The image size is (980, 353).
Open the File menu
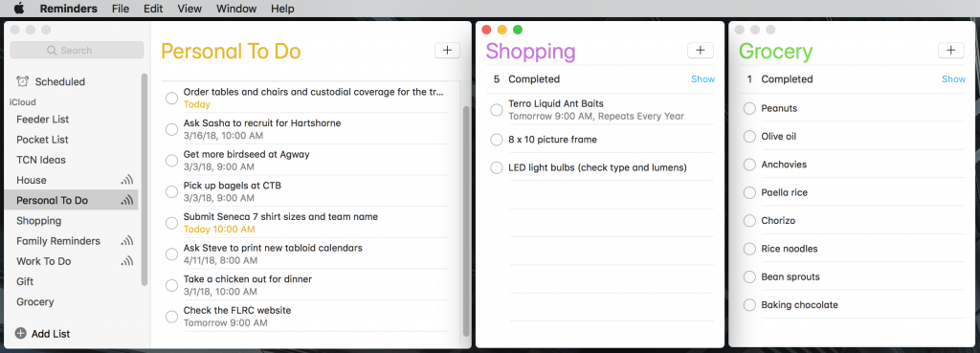point(121,9)
